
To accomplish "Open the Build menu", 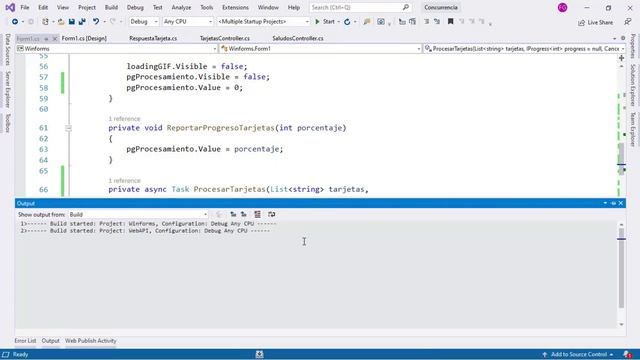I will pos(111,7).
